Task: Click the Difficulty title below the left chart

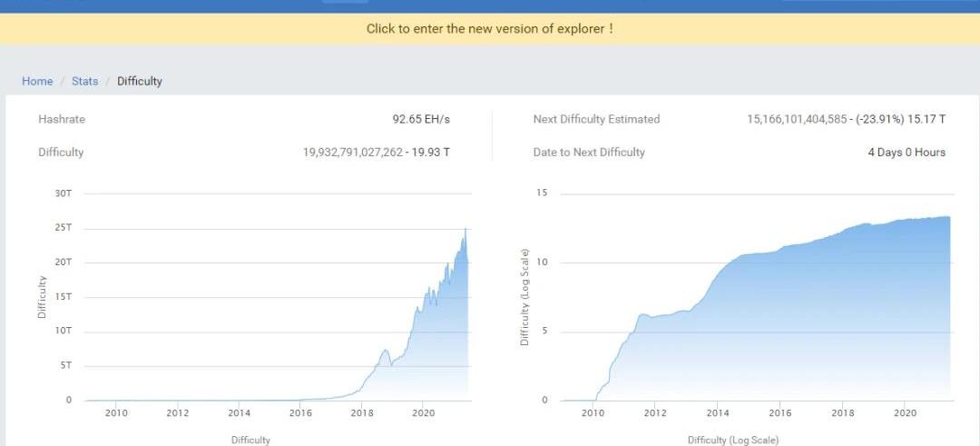Action: (x=250, y=440)
